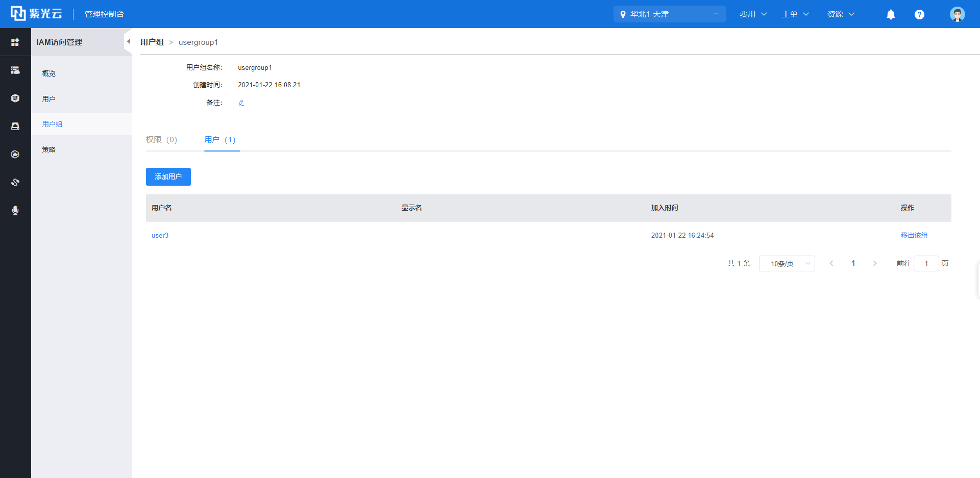The height and width of the screenshot is (478, 980).
Task: Click the microphone icon in sidebar
Action: click(x=15, y=211)
